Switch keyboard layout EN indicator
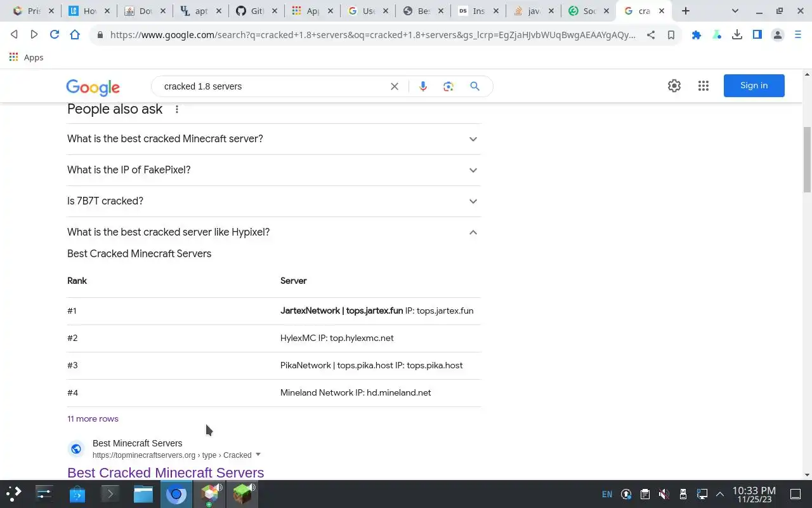Image resolution: width=812 pixels, height=508 pixels. [607, 494]
